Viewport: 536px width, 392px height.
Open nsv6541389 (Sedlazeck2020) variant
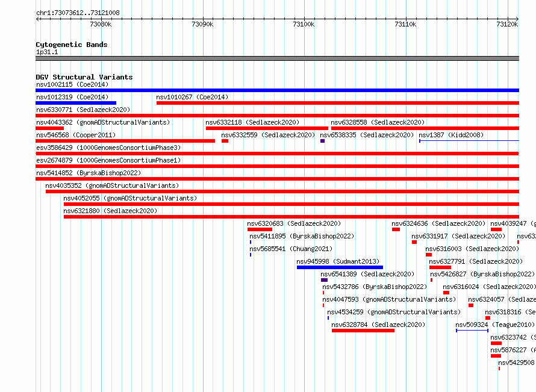tap(367, 274)
